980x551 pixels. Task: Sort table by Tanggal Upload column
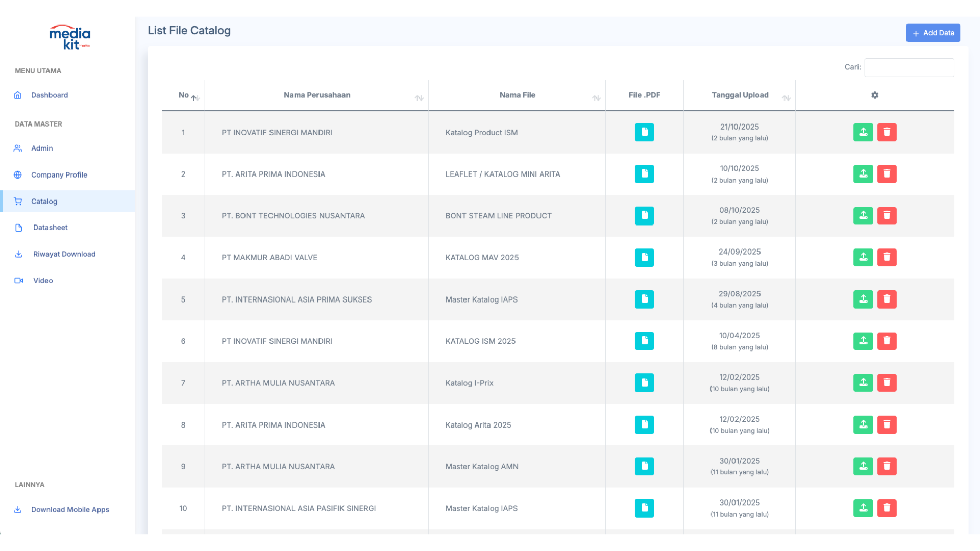[740, 95]
